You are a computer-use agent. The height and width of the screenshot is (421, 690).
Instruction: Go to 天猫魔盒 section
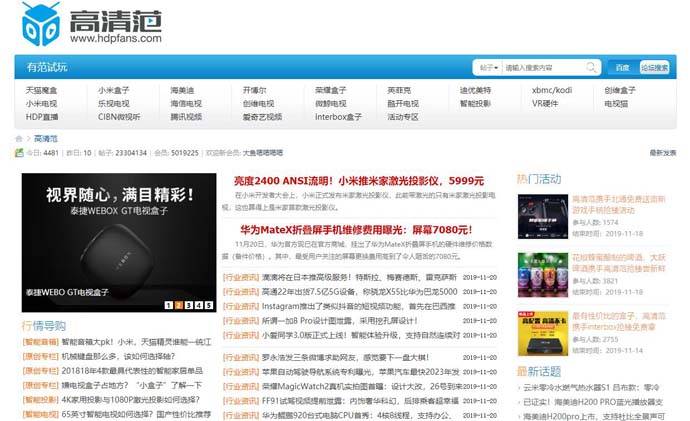tap(41, 90)
